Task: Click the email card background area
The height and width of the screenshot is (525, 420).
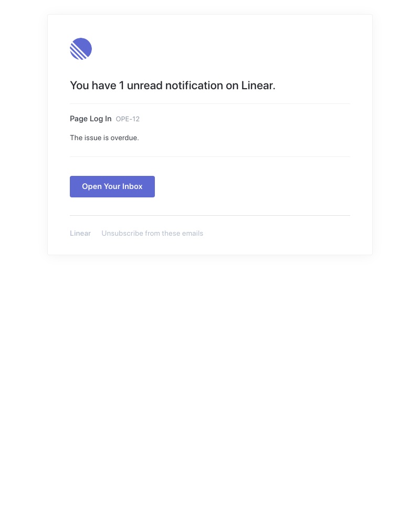Action: (x=262, y=157)
